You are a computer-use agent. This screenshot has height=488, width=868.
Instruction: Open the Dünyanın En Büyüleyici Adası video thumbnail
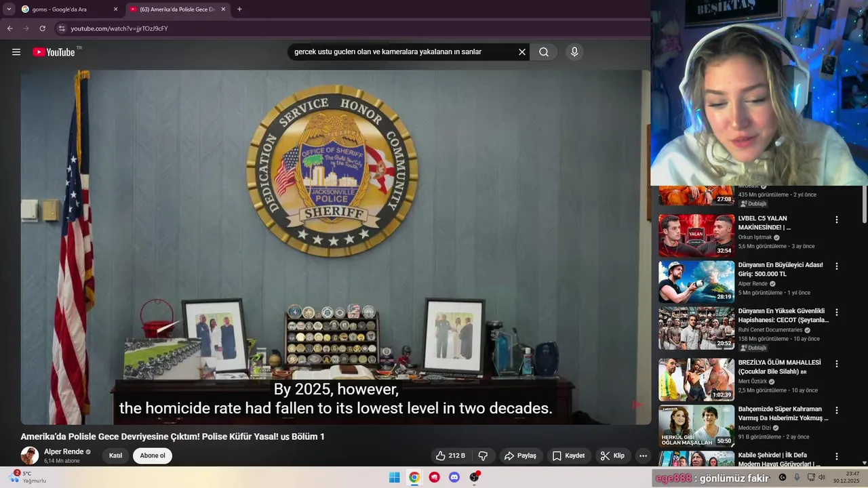pyautogui.click(x=696, y=282)
